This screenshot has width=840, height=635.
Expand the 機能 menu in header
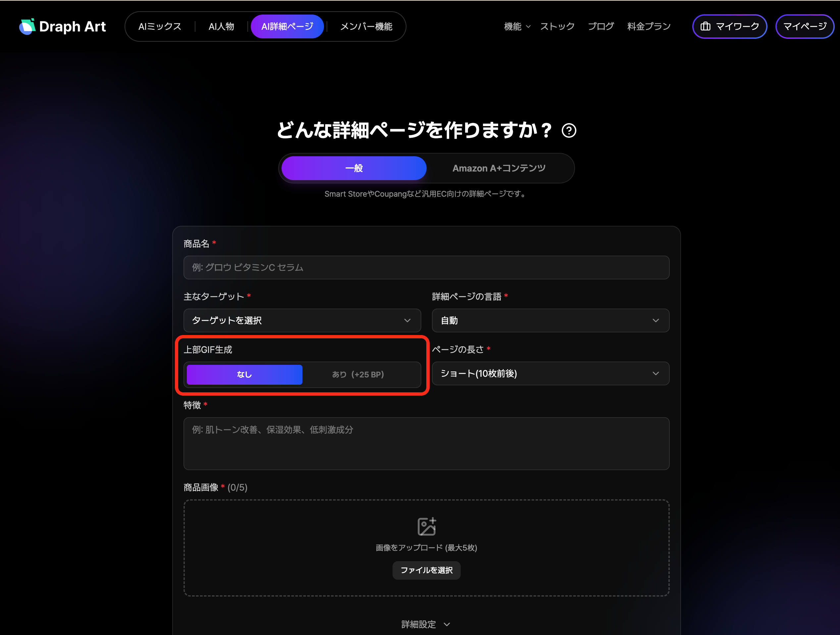tap(517, 26)
